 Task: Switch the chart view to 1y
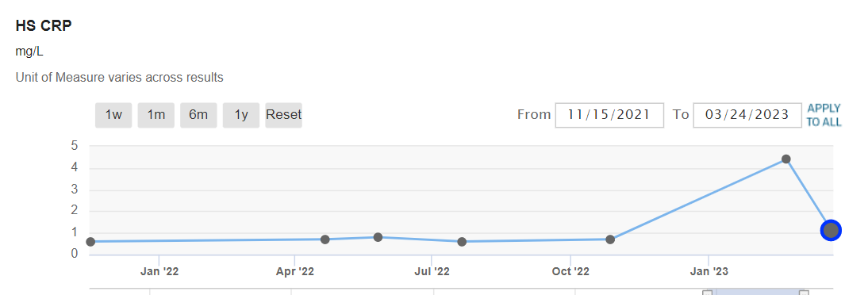pyautogui.click(x=241, y=115)
